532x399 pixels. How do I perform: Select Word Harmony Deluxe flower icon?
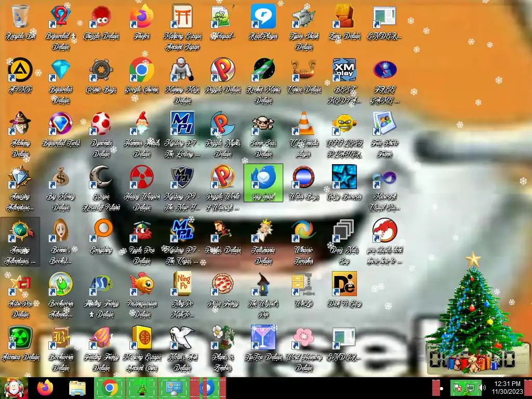point(304,349)
